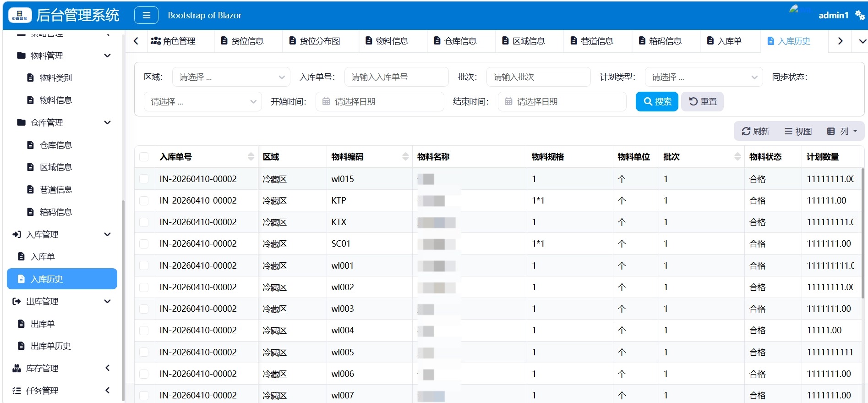Image resolution: width=868 pixels, height=403 pixels.
Task: Click the sidebar's vertical scrollbar
Action: coord(123,300)
